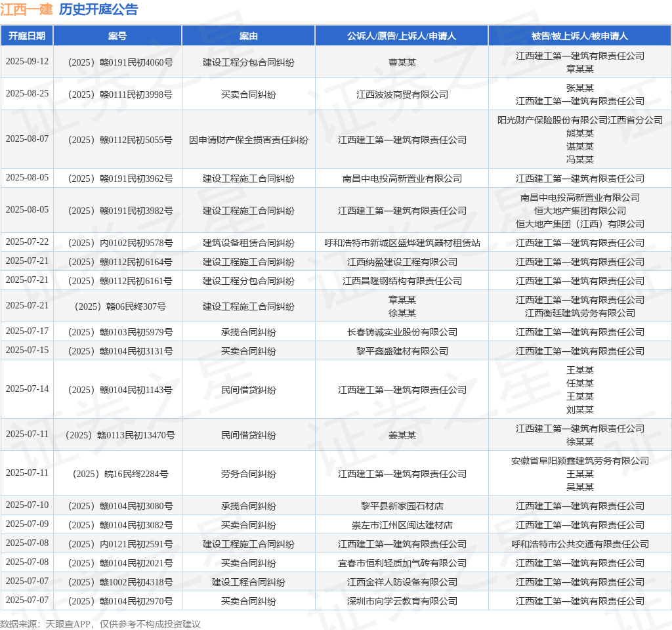Image resolution: width=672 pixels, height=630 pixels.
Task: Click defendant 安徽省阜阳颍鑫建筑劳务有限公司
Action: [580, 461]
